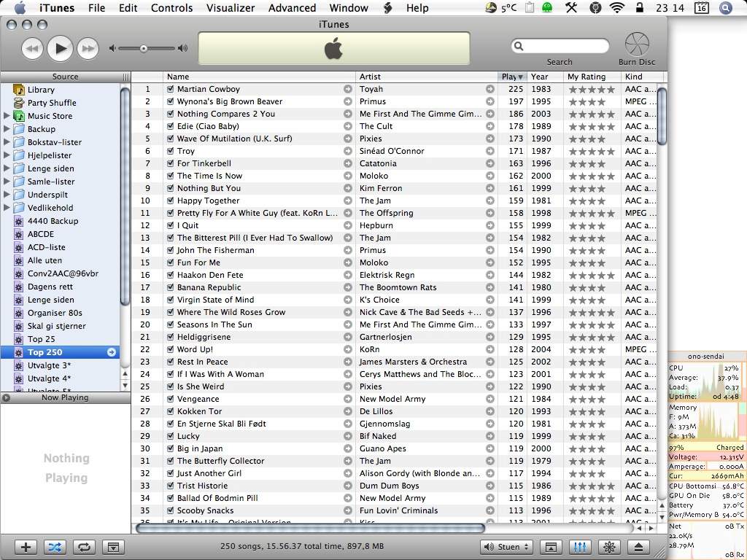
Task: Click the store arrow next to artist Toyah
Action: 489,89
